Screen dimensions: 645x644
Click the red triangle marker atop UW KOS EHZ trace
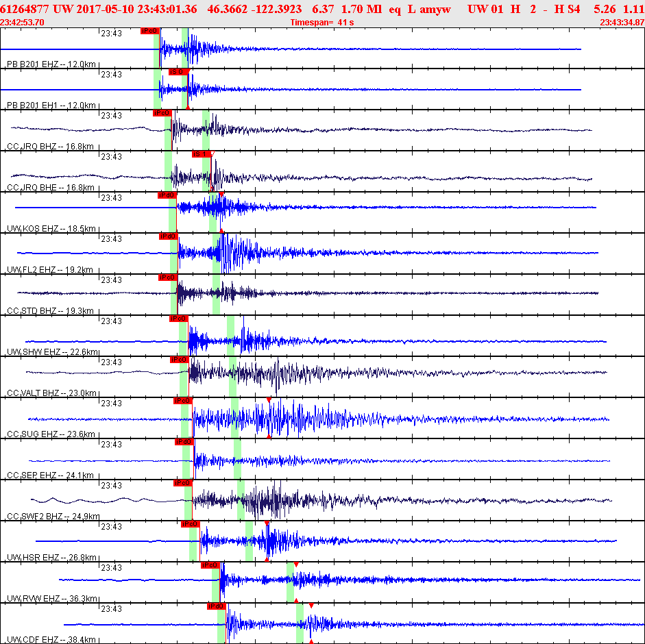221,194
